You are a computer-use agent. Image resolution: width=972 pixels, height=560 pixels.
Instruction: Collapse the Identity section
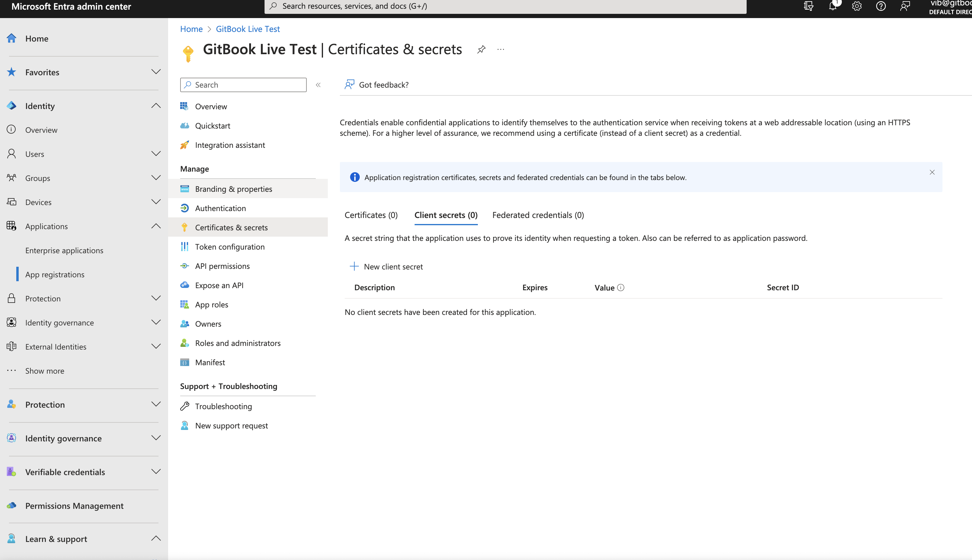click(x=156, y=106)
